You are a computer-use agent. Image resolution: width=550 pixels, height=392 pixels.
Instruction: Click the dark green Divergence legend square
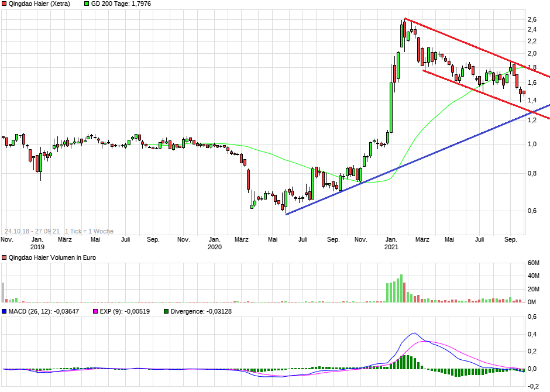pos(167,312)
